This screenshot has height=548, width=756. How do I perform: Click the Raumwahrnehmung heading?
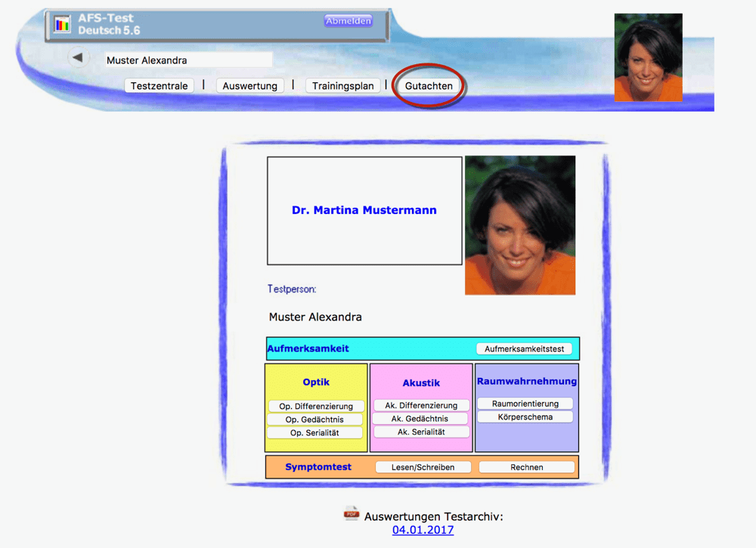point(526,381)
